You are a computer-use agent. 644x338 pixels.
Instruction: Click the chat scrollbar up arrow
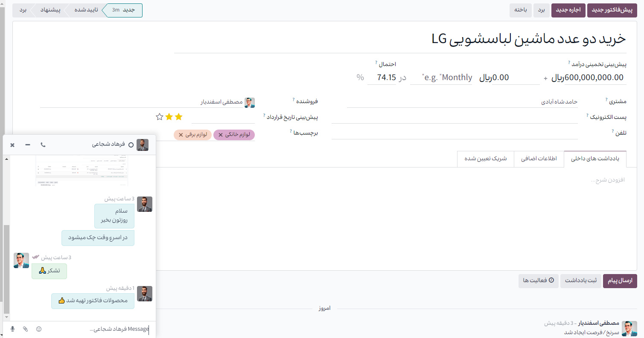(x=6, y=159)
